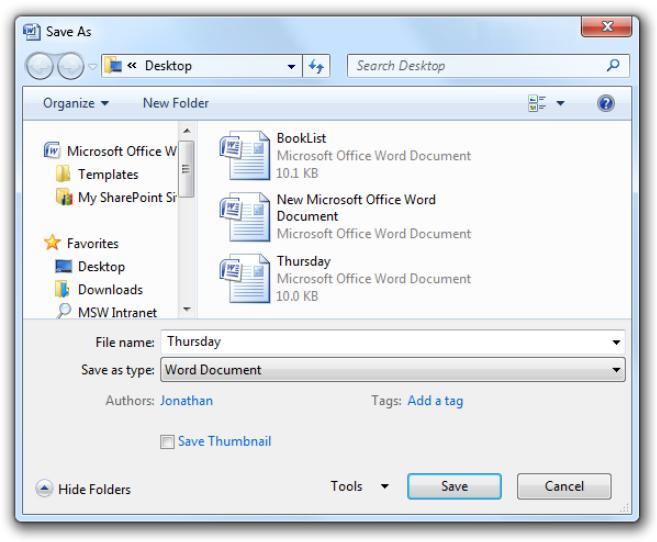
Task: Open the view options dropdown arrow
Action: point(560,103)
